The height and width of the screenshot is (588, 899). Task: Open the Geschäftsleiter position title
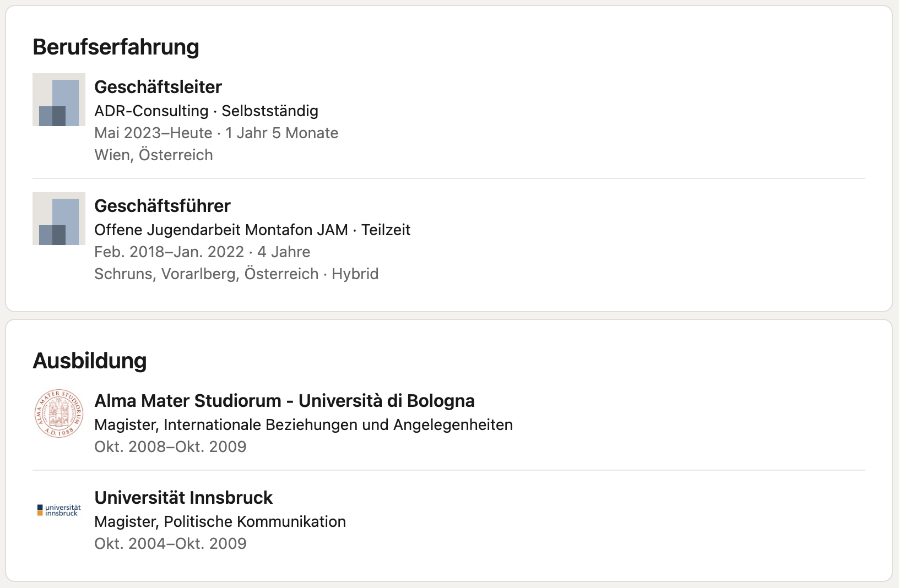point(158,87)
